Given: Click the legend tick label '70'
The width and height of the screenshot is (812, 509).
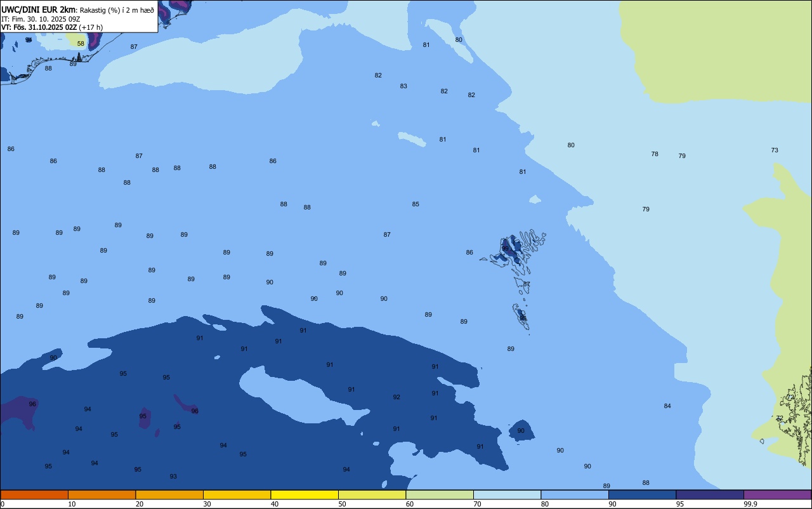Looking at the screenshot, I should 477,504.
